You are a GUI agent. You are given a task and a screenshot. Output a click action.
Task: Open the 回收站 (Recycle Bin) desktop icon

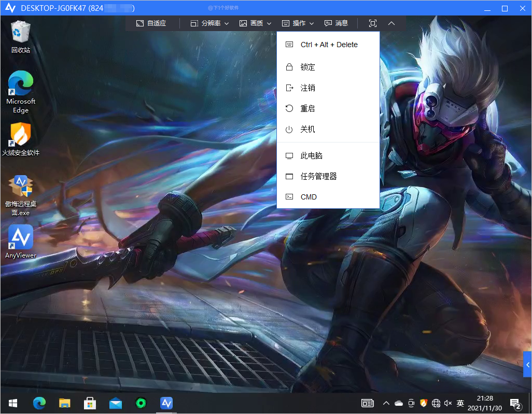[21, 37]
